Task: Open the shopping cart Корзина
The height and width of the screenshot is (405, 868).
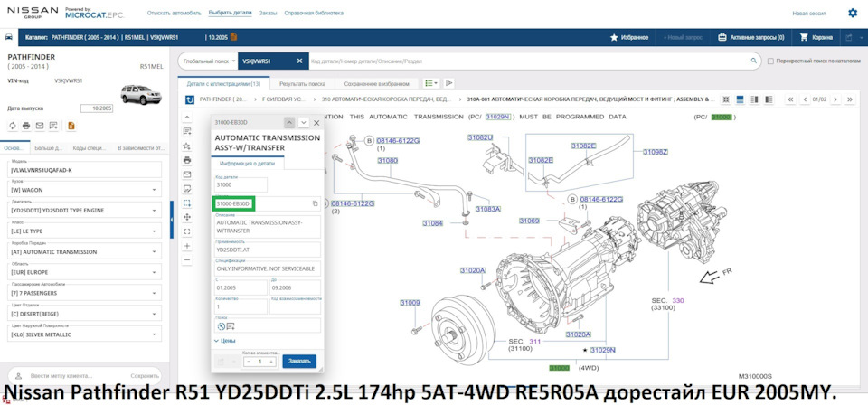Action: (816, 38)
